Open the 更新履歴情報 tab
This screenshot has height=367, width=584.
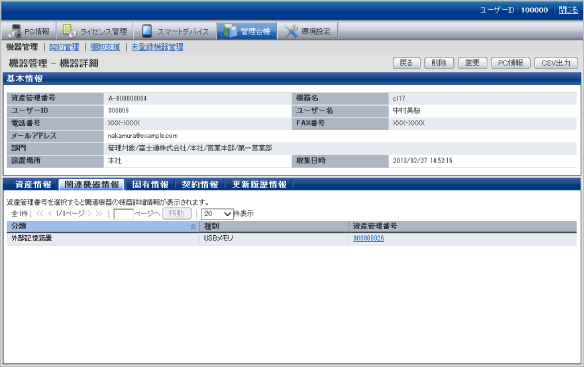pos(259,184)
